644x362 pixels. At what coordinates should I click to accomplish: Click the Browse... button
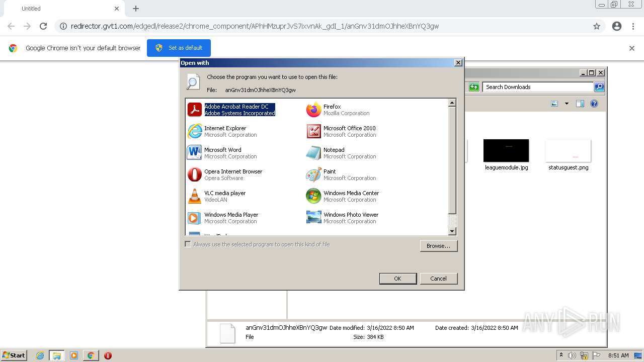point(438,246)
